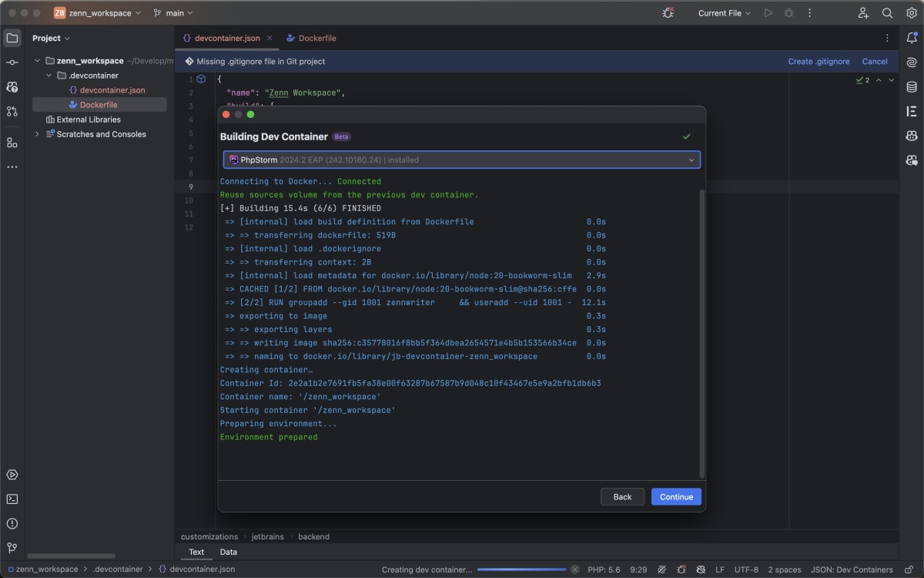Click the 9:29 caret position in status bar
The width and height of the screenshot is (924, 578).
point(638,570)
